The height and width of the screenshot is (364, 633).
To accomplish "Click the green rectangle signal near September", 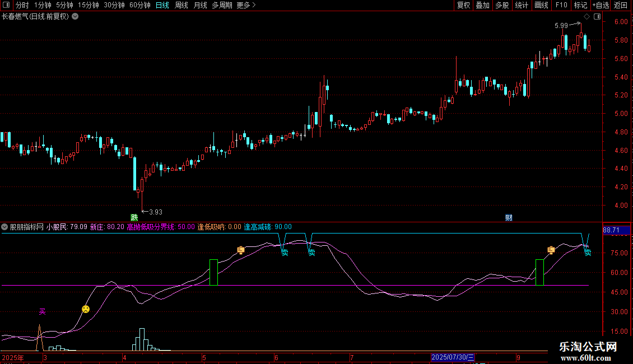I will (x=540, y=272).
